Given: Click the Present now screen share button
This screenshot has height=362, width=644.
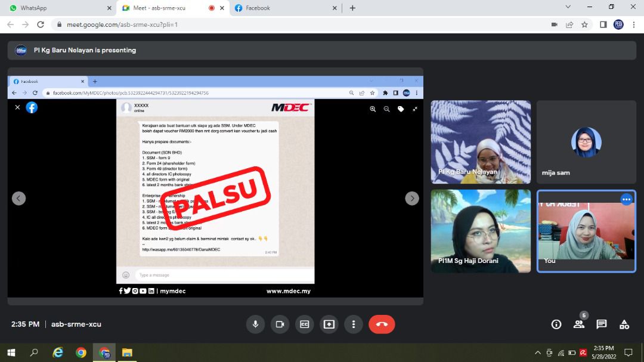Looking at the screenshot, I should 329,324.
